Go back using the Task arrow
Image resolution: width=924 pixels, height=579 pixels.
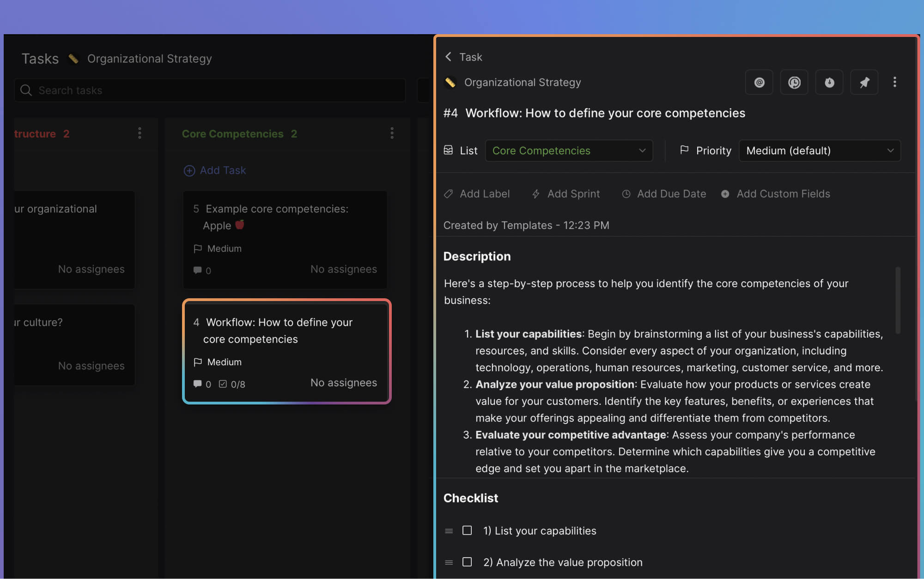pyautogui.click(x=448, y=57)
